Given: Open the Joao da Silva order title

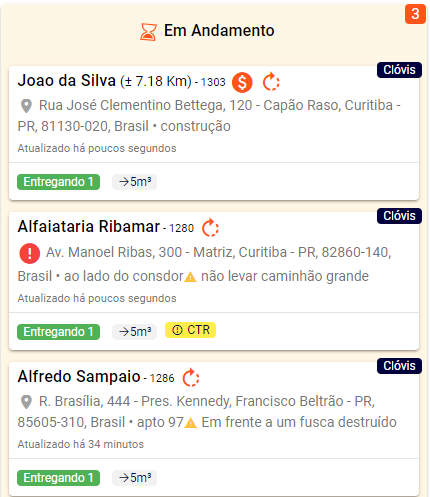Looking at the screenshot, I should 67,81.
